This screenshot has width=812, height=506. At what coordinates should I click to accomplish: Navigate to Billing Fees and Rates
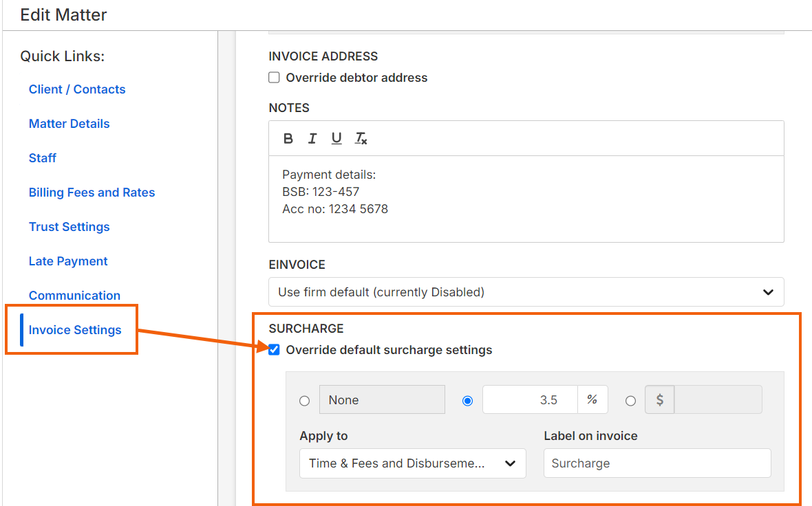92,192
